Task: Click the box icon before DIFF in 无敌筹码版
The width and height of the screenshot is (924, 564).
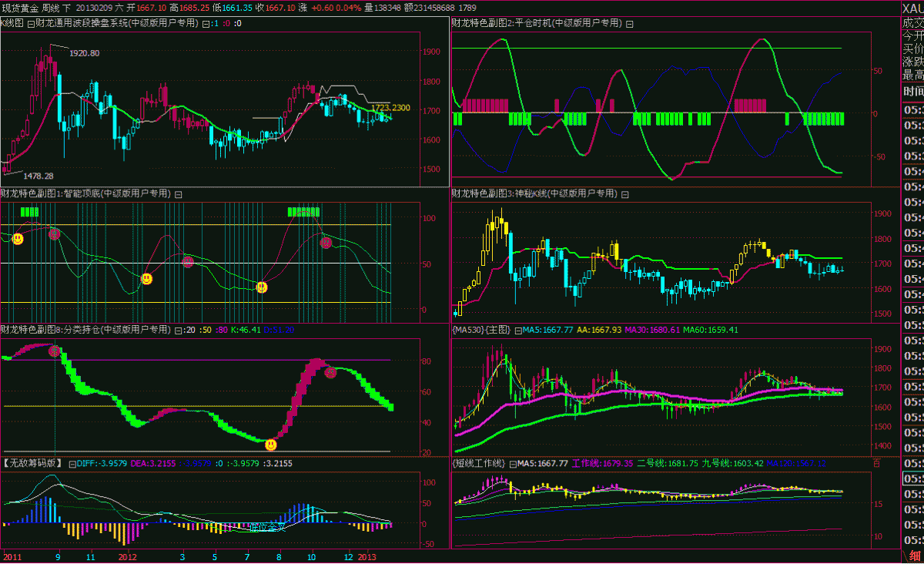Action: click(72, 464)
